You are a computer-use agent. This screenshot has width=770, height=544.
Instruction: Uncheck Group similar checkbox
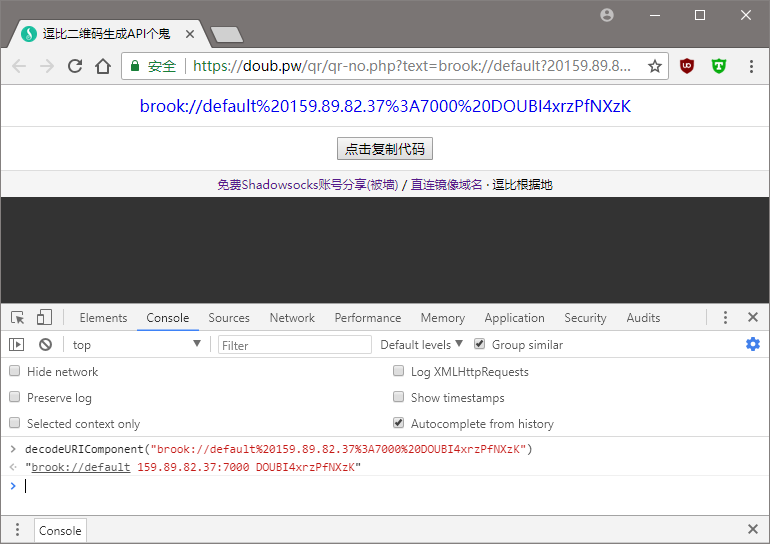[x=480, y=344]
